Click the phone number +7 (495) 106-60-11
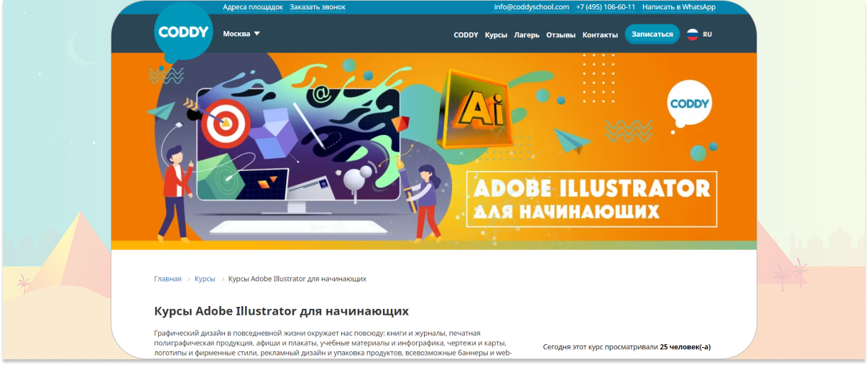 (x=606, y=7)
